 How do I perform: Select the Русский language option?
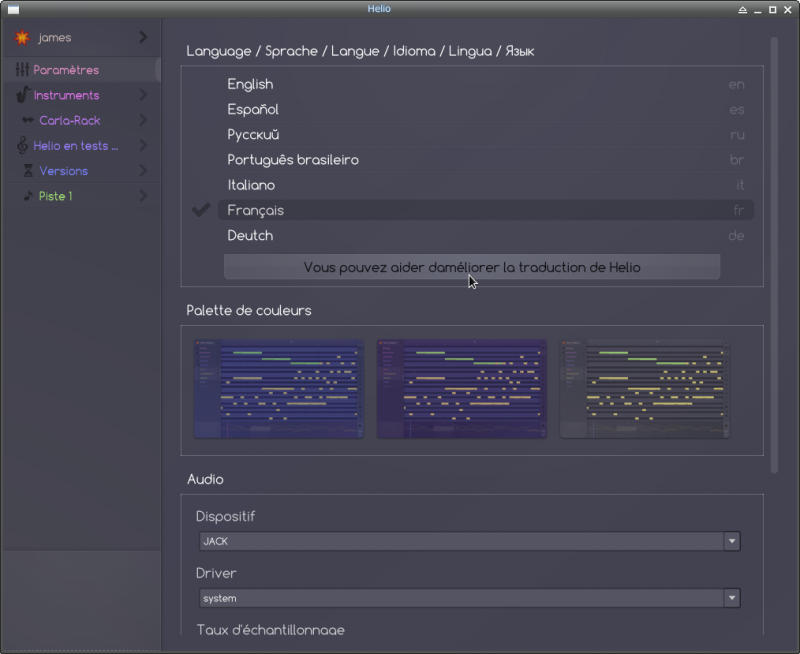point(253,135)
